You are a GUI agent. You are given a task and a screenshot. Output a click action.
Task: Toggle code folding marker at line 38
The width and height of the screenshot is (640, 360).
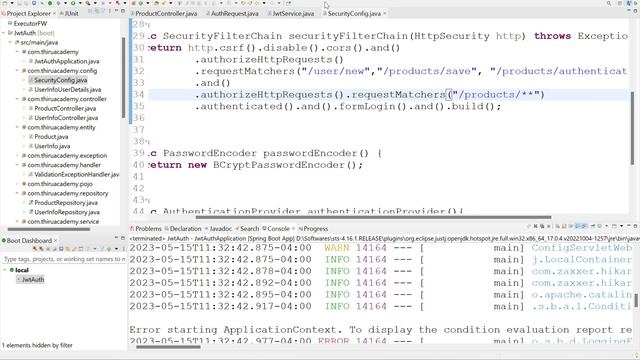coord(147,142)
